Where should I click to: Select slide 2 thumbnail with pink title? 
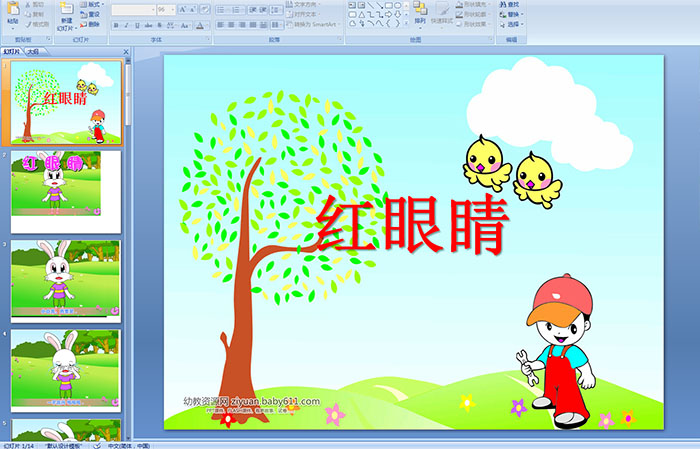tap(66, 192)
